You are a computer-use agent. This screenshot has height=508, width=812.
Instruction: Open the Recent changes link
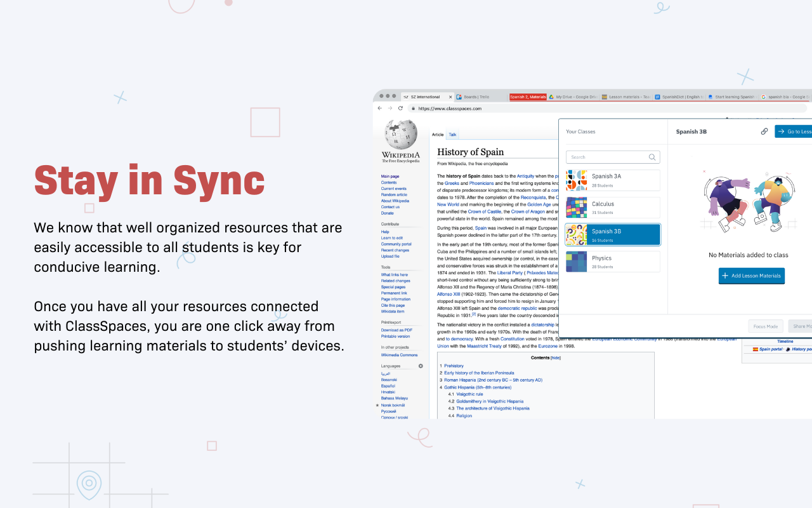[395, 250]
